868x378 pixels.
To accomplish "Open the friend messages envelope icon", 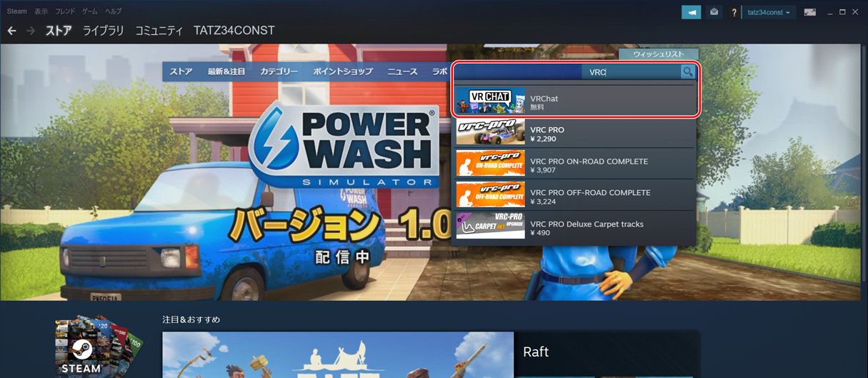I will coord(714,12).
